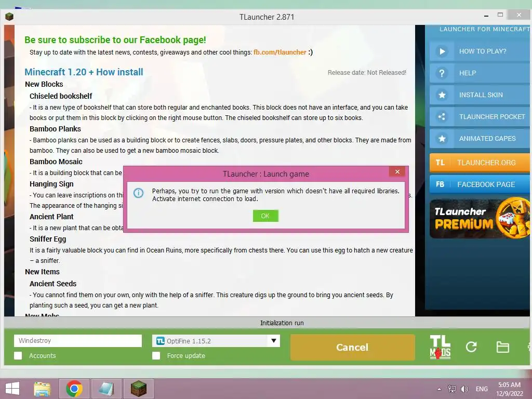Open HOW TO PLAY? sidebar item

[480, 51]
